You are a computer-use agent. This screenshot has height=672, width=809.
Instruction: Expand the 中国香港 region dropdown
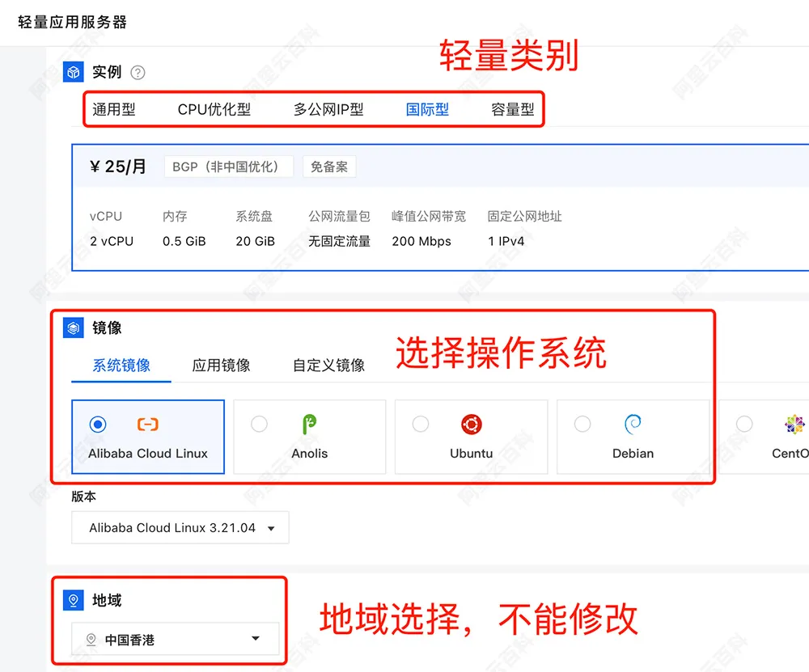(172, 639)
